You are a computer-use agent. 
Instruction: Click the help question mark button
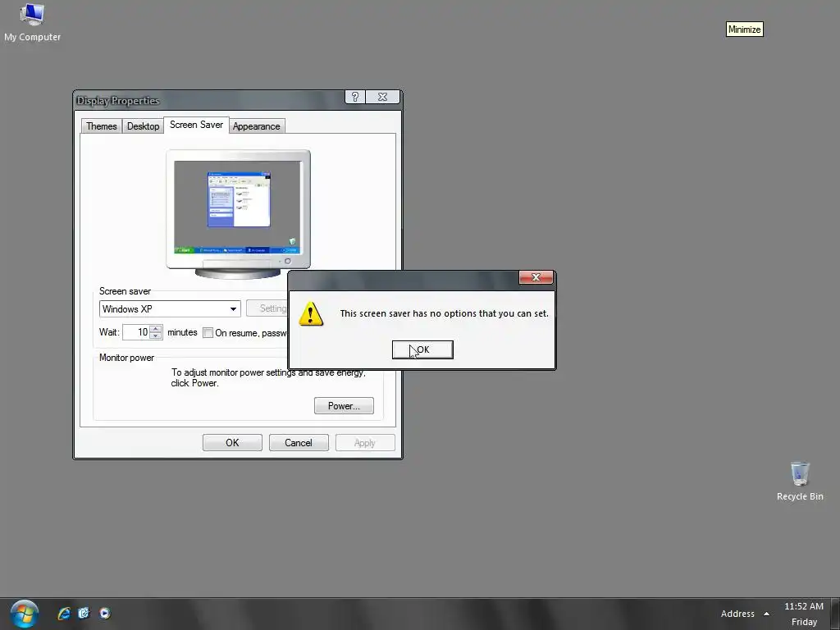355,97
